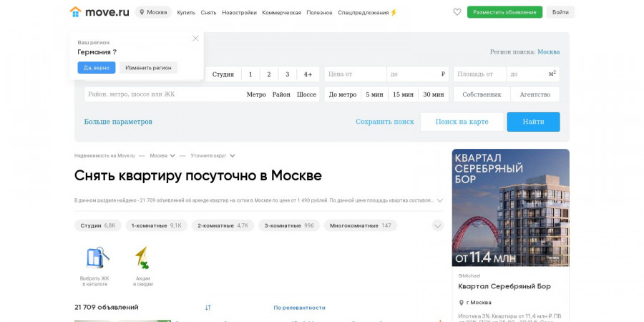Viewport: 644px width, 322px height.
Task: Toggle sort order arrows icon
Action: click(208, 307)
